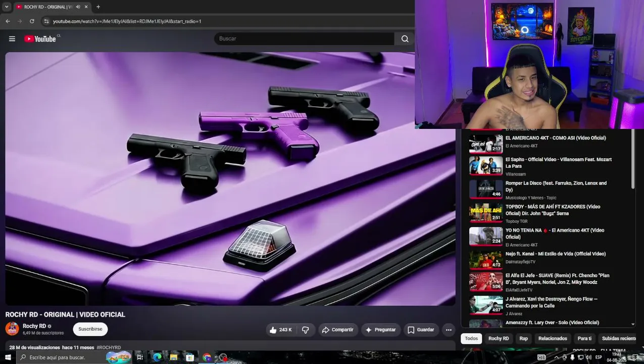Click the YouTube Buscar search field
The image size is (644, 364).
point(304,39)
